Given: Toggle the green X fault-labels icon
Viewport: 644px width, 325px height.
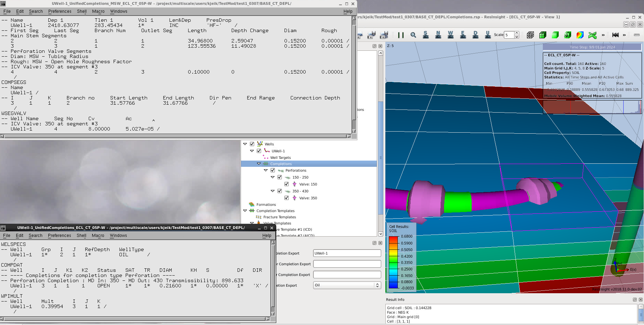Looking at the screenshot, I should (593, 35).
